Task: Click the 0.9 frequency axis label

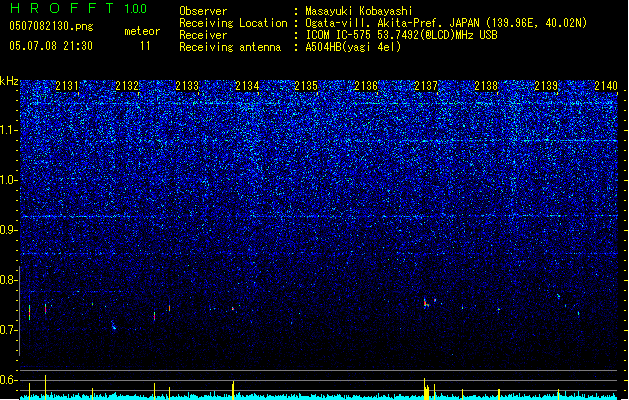Action: [9, 230]
